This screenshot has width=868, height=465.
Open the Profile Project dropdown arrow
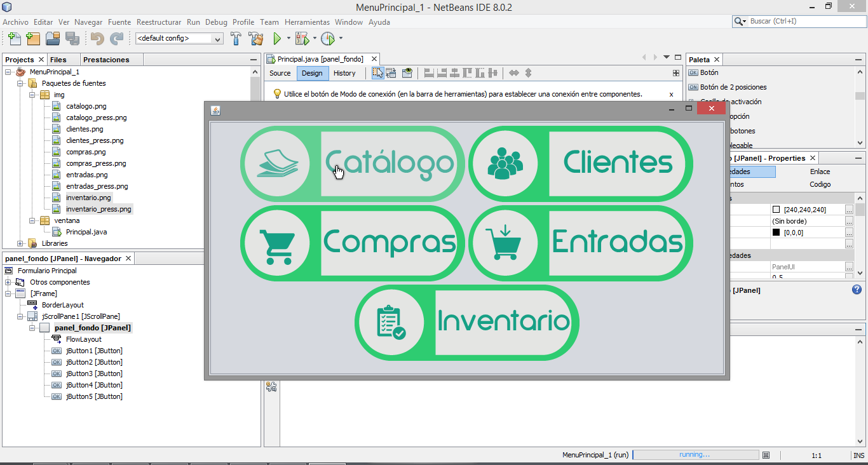coord(340,38)
